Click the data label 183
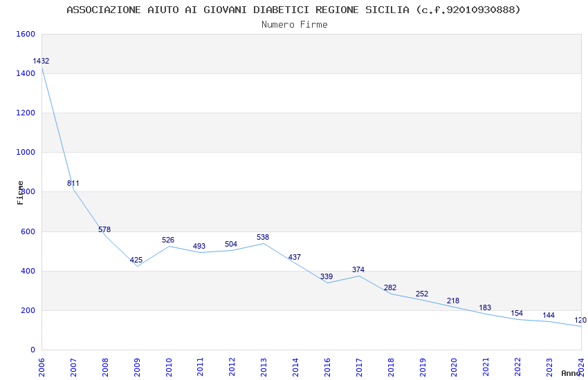The width and height of the screenshot is (588, 380). click(x=485, y=307)
